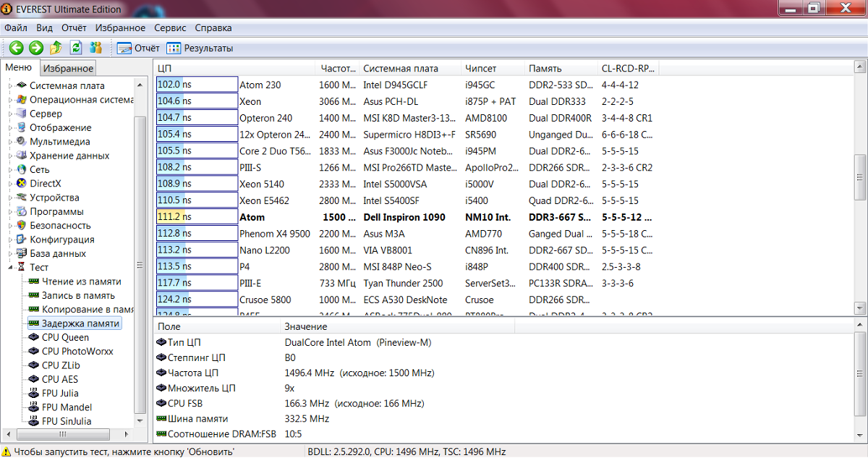
Task: Click the green Forward arrow toolbar icon
Action: tap(36, 48)
